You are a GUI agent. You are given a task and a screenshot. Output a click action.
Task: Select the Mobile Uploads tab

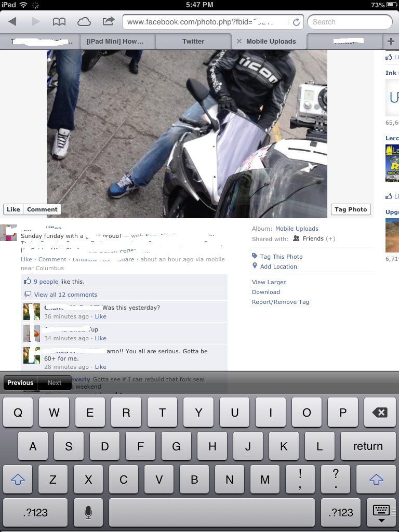(x=269, y=41)
